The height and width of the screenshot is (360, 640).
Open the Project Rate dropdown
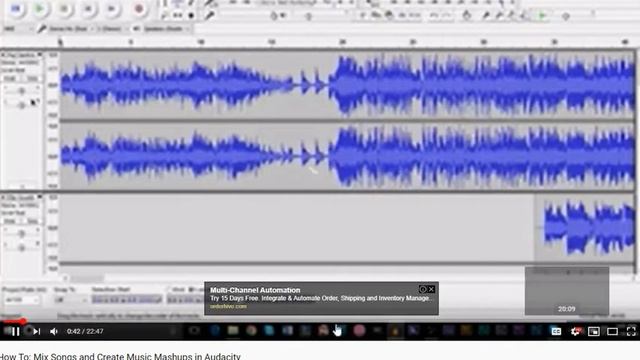pos(21,300)
